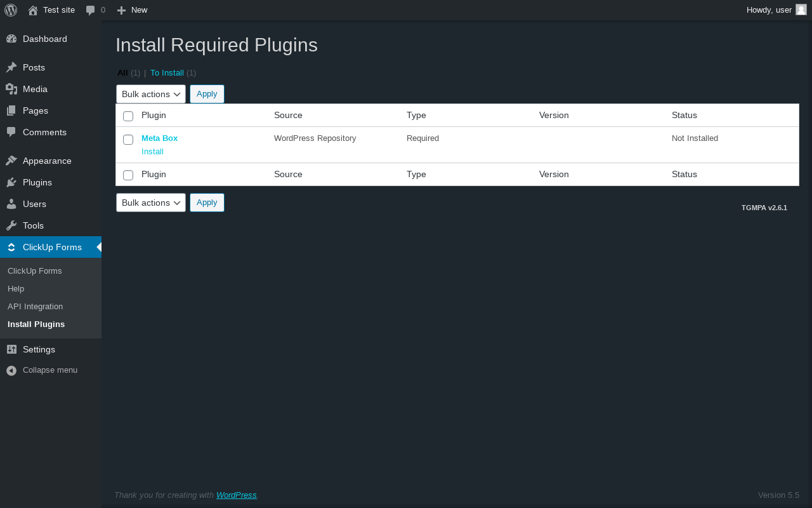
Task: Open the Tools menu label
Action: [33, 225]
